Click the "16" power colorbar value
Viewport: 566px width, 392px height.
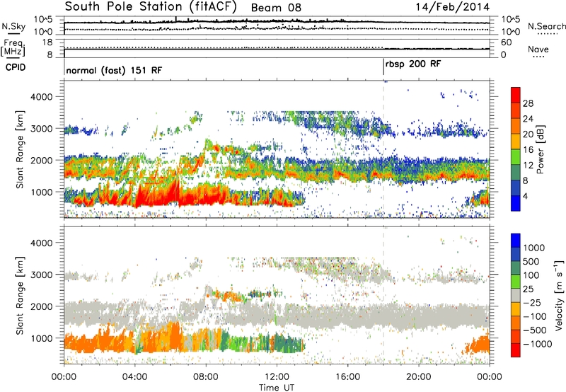point(528,149)
